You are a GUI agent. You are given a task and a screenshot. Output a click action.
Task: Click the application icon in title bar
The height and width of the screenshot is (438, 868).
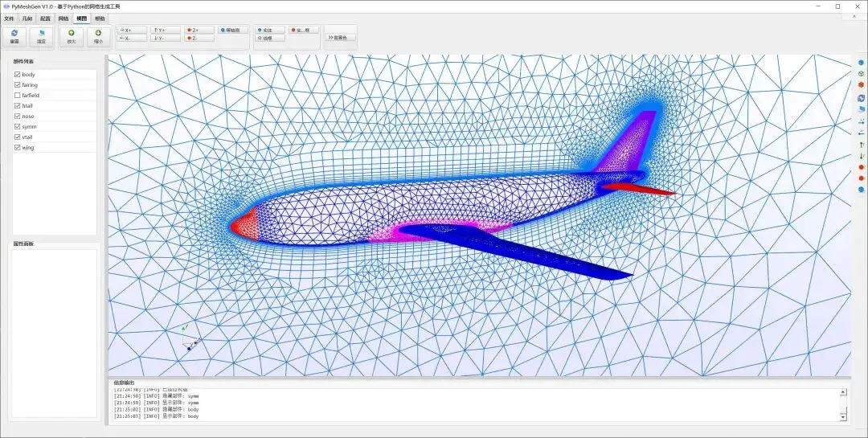pos(6,6)
